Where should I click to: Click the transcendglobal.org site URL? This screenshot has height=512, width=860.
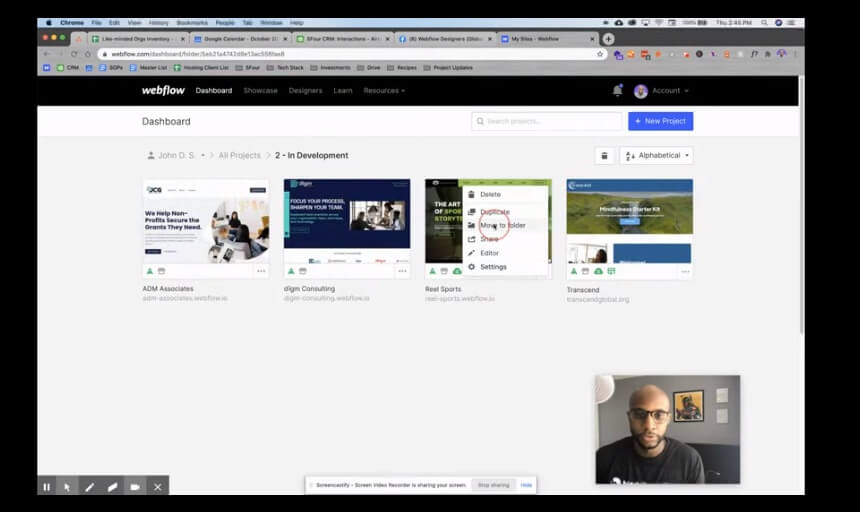click(x=598, y=300)
